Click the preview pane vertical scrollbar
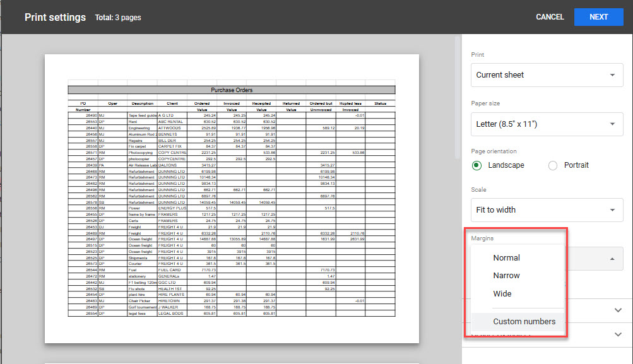 point(458,95)
